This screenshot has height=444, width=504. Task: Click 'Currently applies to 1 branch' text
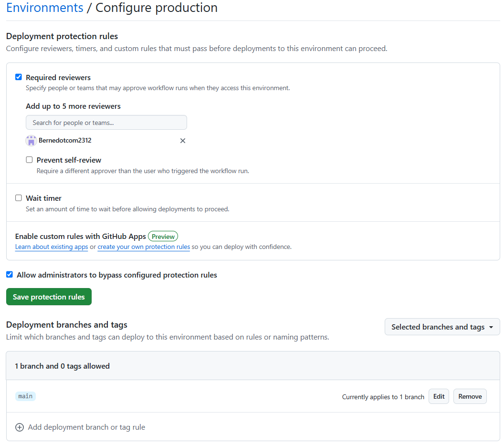tap(383, 397)
